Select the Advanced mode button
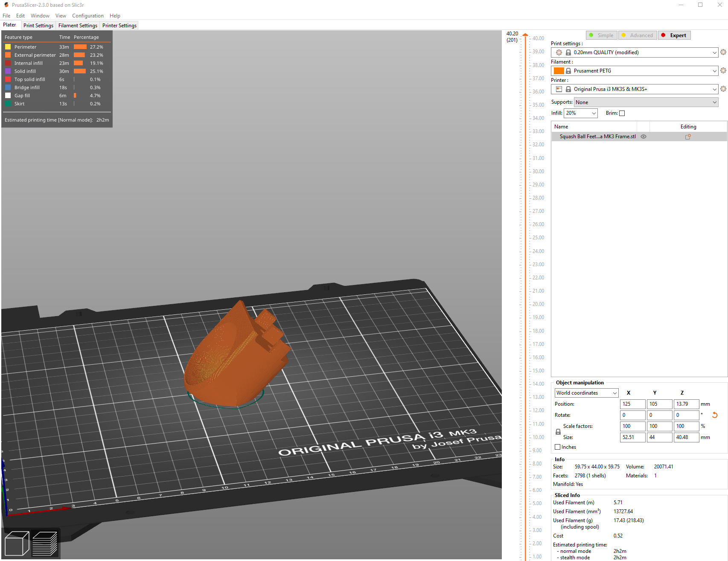Screen dimensions: 728x561 [x=637, y=35]
